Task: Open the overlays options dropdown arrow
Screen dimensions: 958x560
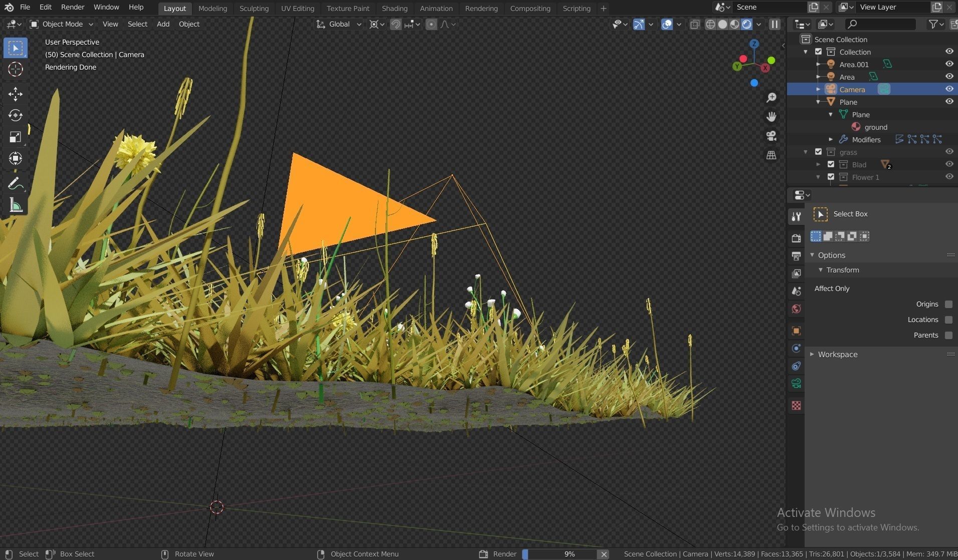Action: coord(679,24)
